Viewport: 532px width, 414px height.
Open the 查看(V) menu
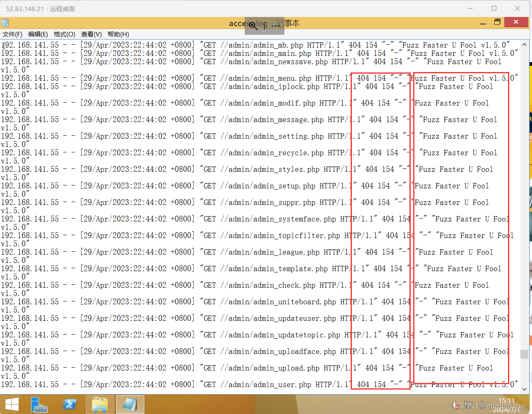(x=91, y=34)
